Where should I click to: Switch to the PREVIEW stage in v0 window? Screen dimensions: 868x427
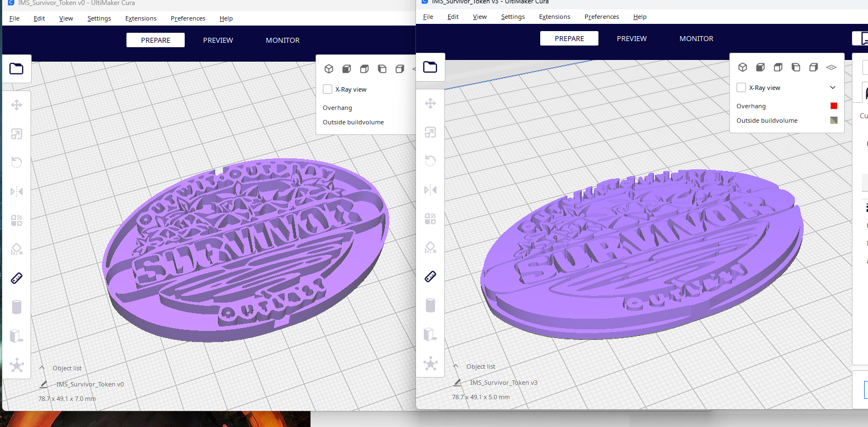pyautogui.click(x=218, y=40)
